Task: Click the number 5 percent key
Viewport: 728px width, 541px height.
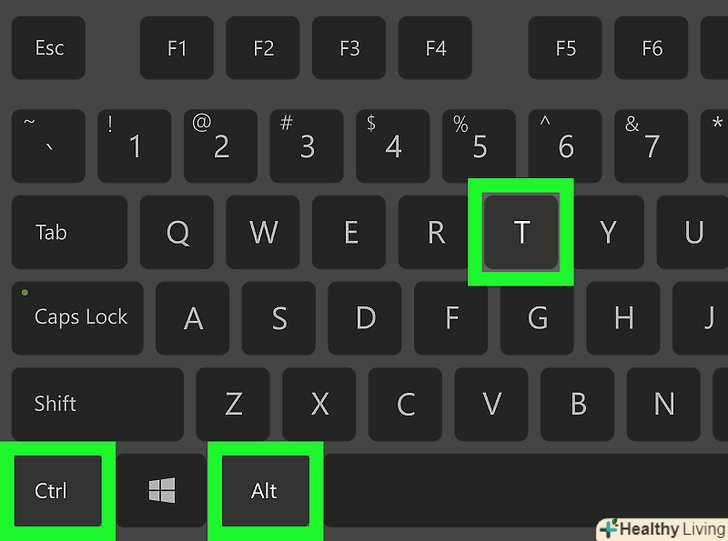Action: pos(479,146)
